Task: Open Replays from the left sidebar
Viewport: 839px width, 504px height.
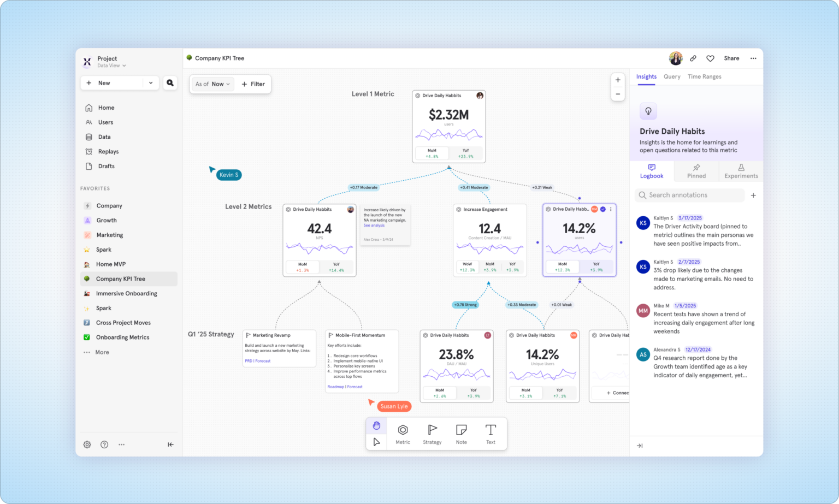Action: tap(108, 151)
